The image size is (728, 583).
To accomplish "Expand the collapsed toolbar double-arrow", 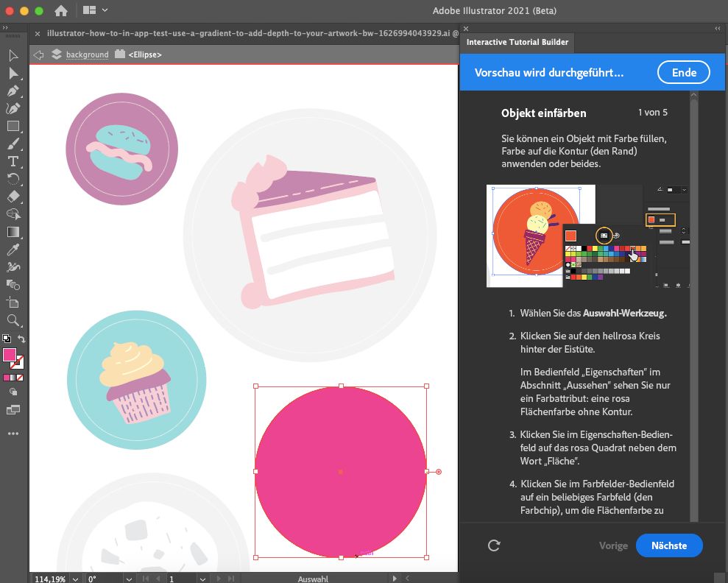I will pyautogui.click(x=5, y=28).
